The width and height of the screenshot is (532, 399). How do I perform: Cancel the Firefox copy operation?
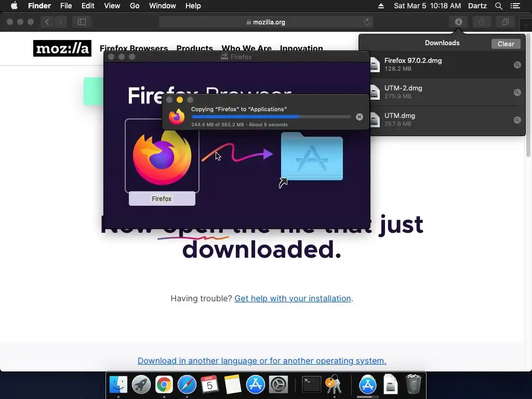[360, 117]
